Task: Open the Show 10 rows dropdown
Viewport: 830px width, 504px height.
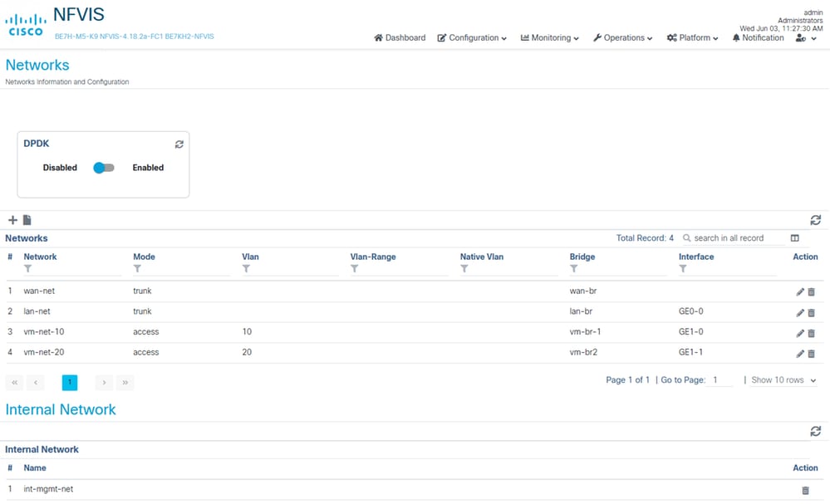Action: tap(784, 380)
